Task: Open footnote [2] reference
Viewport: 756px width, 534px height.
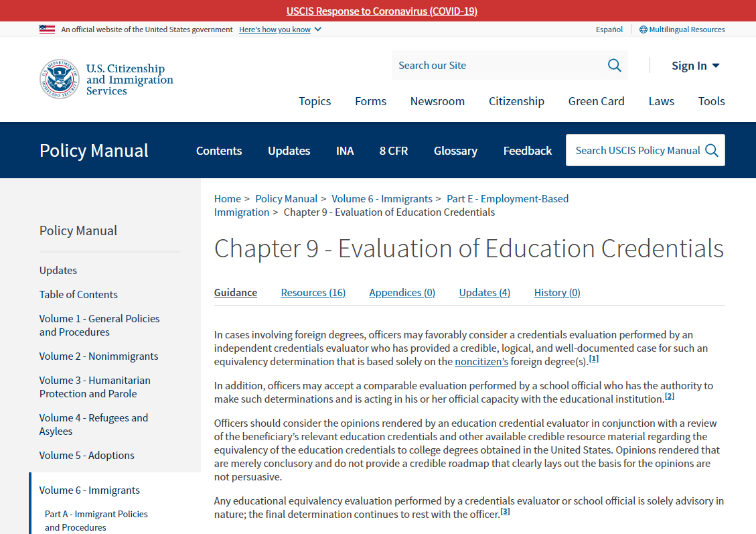Action: [x=669, y=397]
